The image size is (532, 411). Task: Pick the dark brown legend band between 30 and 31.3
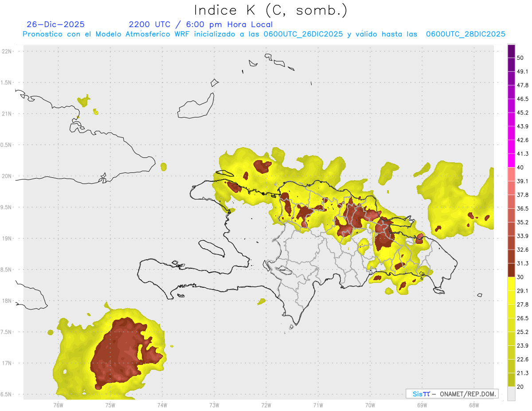point(511,270)
